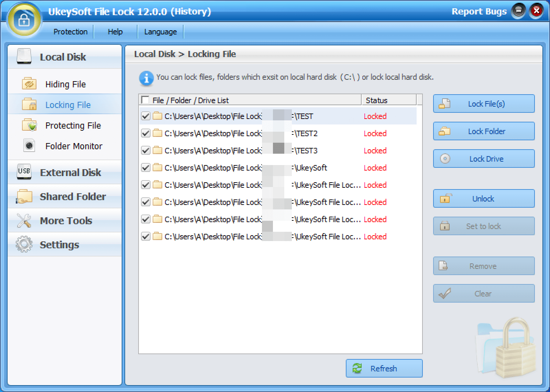
Task: Click the blue info icon
Action: 146,78
